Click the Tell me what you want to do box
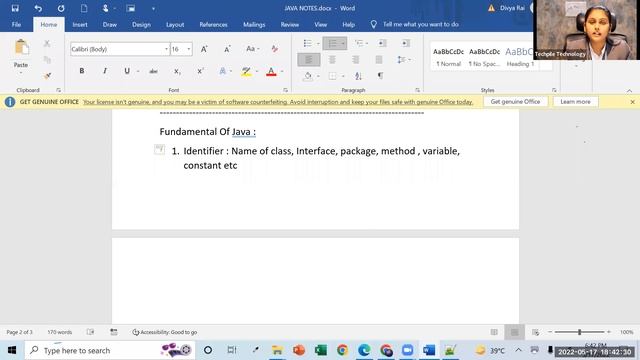Screen dimensions: 640x360 click(x=420, y=24)
